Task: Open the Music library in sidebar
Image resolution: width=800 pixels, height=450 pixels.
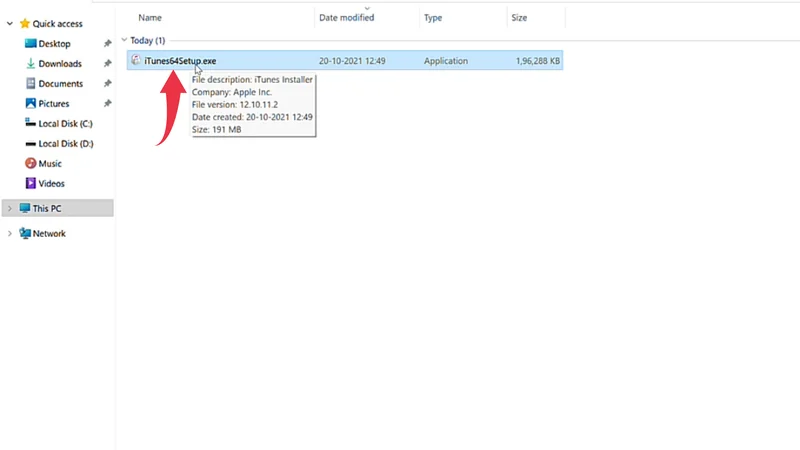Action: click(49, 164)
